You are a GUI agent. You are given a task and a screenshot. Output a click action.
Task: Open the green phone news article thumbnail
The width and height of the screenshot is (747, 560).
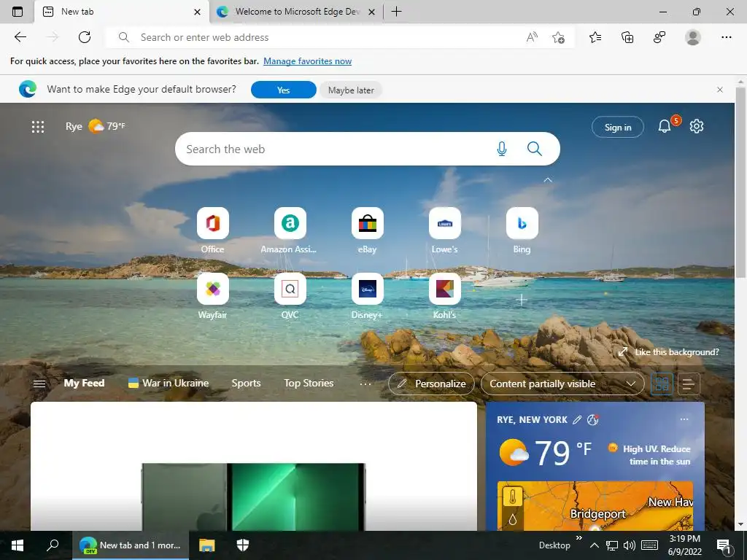click(x=253, y=497)
